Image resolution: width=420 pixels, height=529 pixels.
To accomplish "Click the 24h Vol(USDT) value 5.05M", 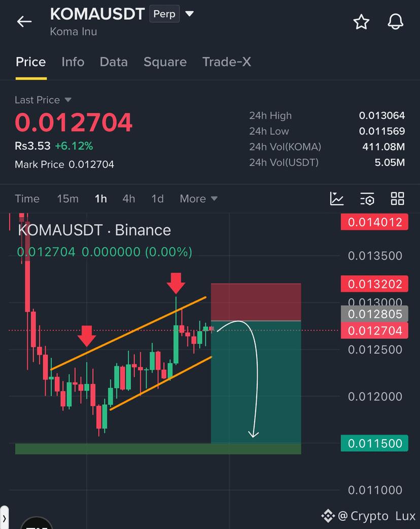I will click(x=390, y=162).
